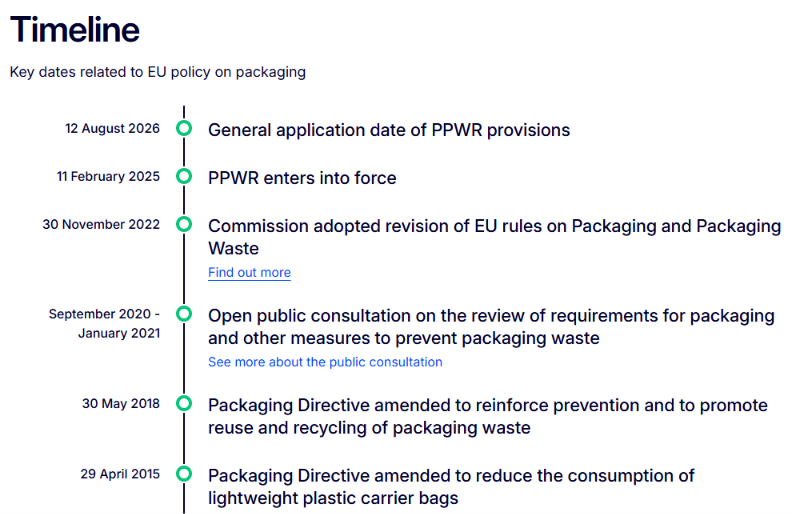Click the Key dates subtitle text
The width and height of the screenshot is (792, 514).
coord(158,72)
